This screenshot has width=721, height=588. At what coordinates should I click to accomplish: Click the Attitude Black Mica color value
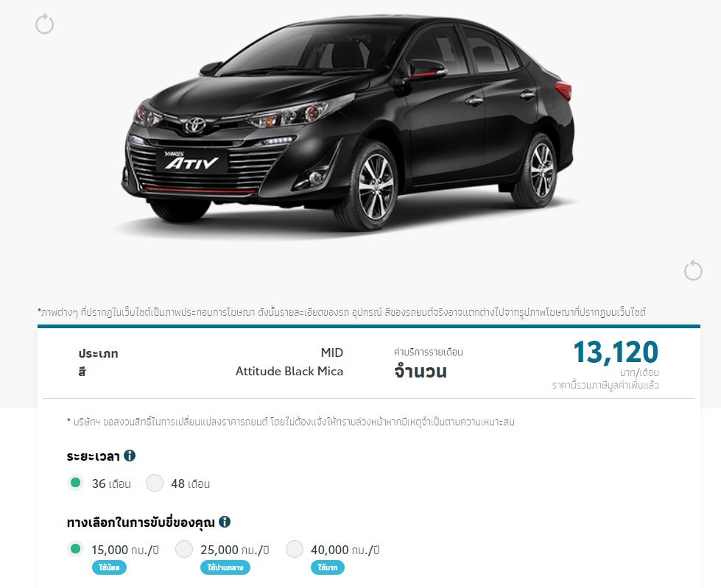pyautogui.click(x=289, y=371)
